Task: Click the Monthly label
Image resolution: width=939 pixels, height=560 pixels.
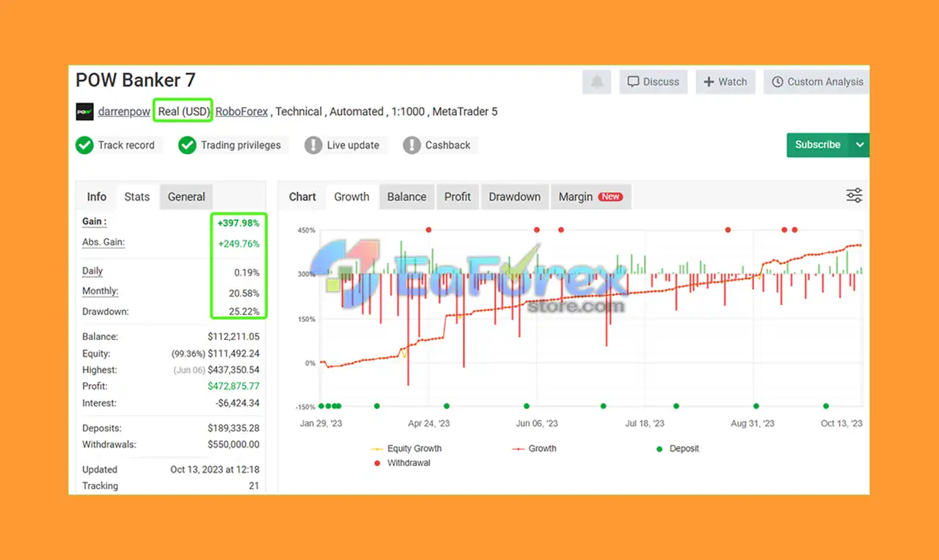Action: [101, 291]
